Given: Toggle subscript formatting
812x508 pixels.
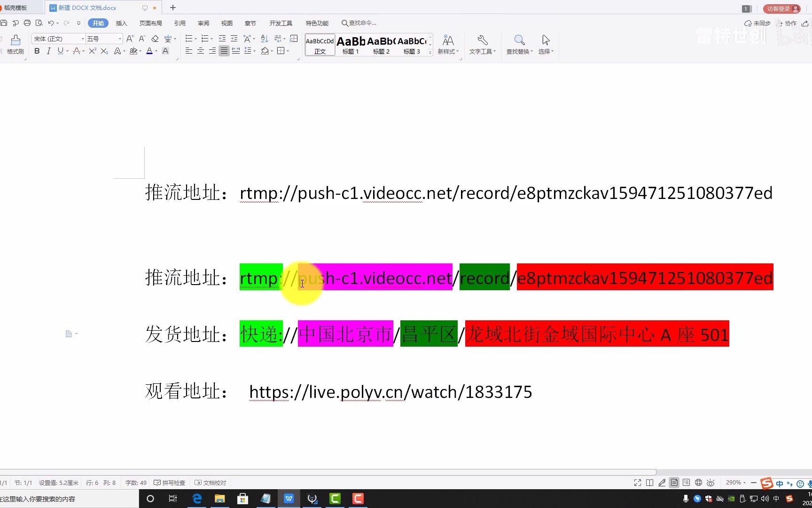Looking at the screenshot, I should [104, 51].
